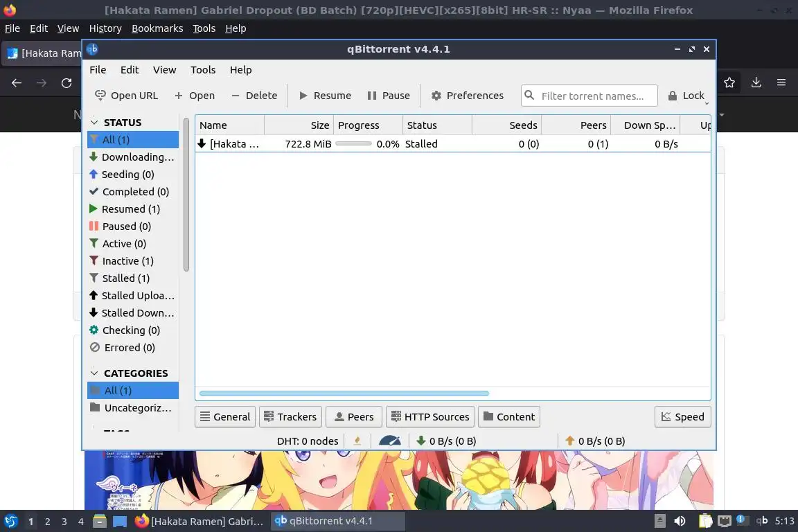The width and height of the screenshot is (798, 532).
Task: Collapse the STATUS filter section
Action: [x=94, y=122]
